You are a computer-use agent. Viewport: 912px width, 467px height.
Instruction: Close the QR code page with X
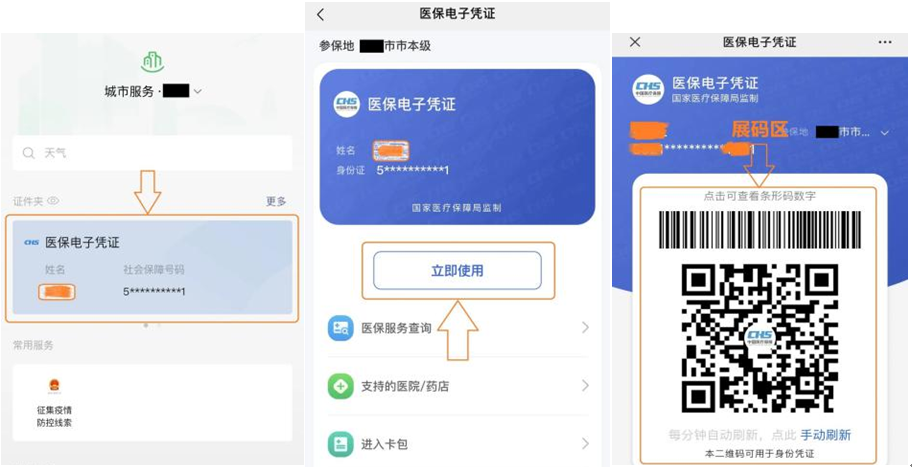(x=635, y=42)
